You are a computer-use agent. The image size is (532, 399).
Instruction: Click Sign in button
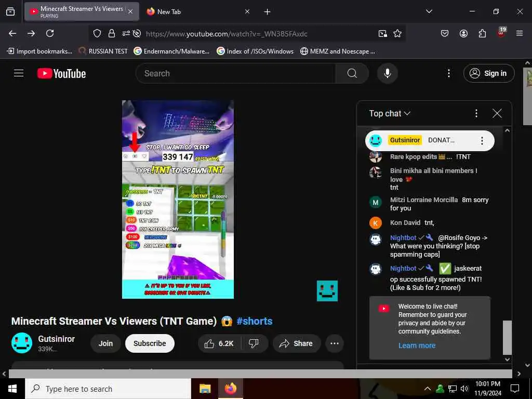coord(489,73)
